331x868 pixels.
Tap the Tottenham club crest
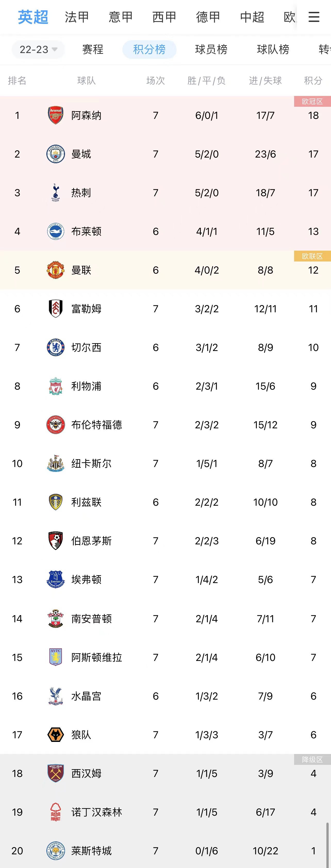click(56, 193)
